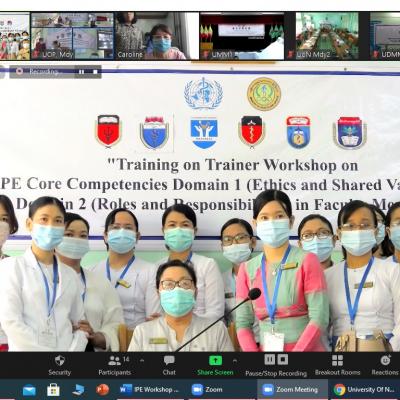Click the red Recording status dot
This screenshot has height=400, width=400.
[x=19, y=71]
